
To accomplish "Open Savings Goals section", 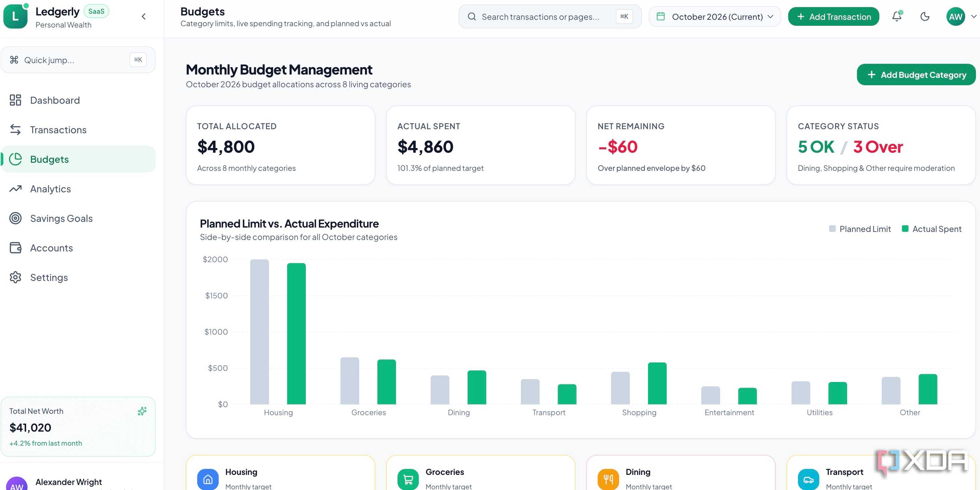I will coord(78,218).
